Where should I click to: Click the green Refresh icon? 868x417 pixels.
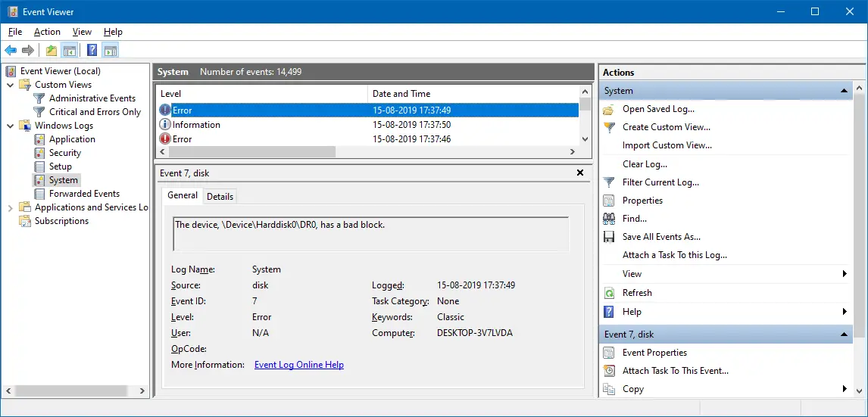[x=609, y=293]
